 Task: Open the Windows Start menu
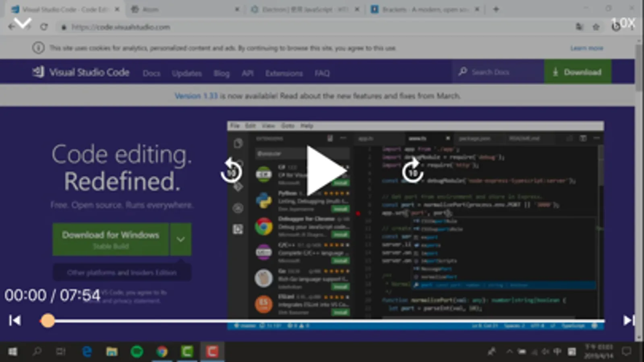pos(12,352)
